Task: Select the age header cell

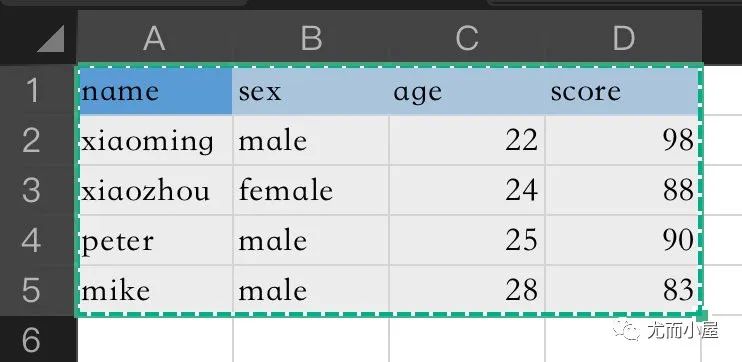Action: click(467, 91)
